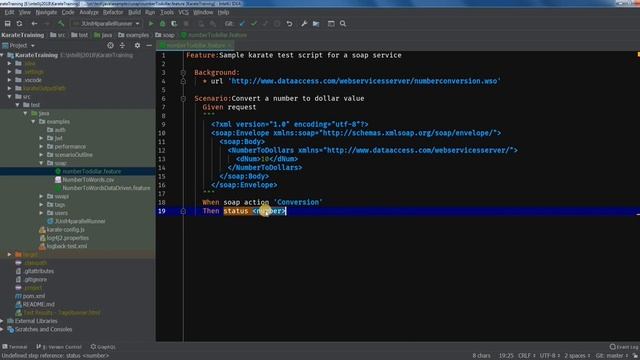
Task: Click the Project panel locate target icon
Action: [x=110, y=45]
